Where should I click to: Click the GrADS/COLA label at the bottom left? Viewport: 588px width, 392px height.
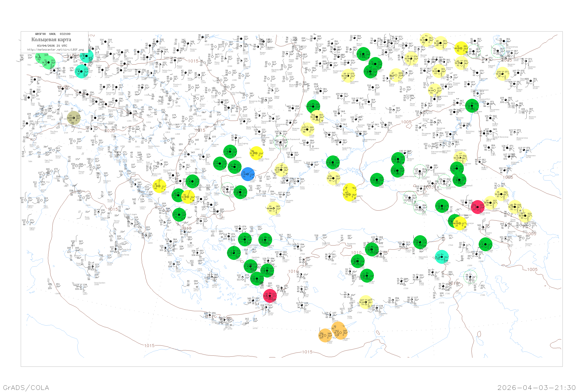26,387
